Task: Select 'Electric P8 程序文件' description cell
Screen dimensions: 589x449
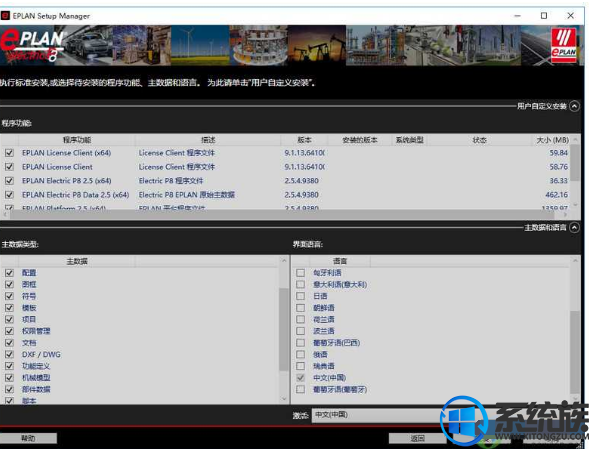Action: (x=171, y=181)
